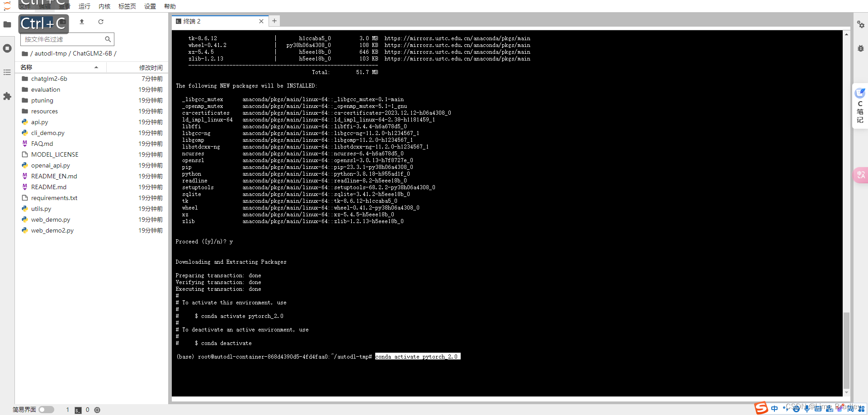Select the web_demo.py file
The height and width of the screenshot is (415, 868).
click(x=92, y=219)
